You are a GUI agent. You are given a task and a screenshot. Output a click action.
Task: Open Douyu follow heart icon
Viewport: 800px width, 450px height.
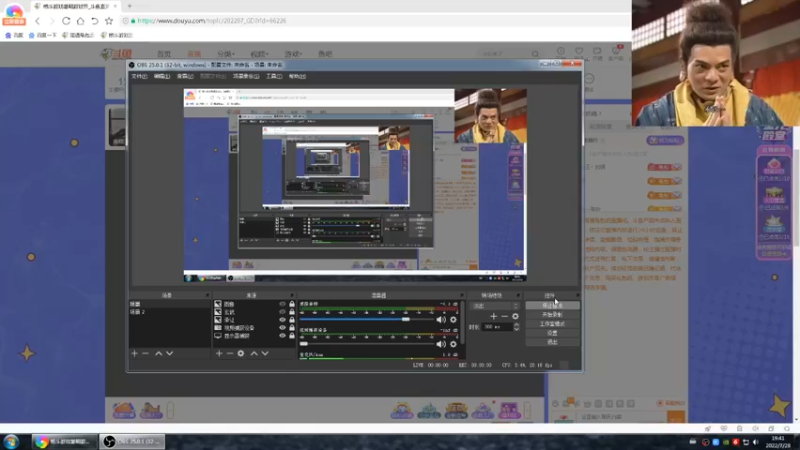point(579,51)
